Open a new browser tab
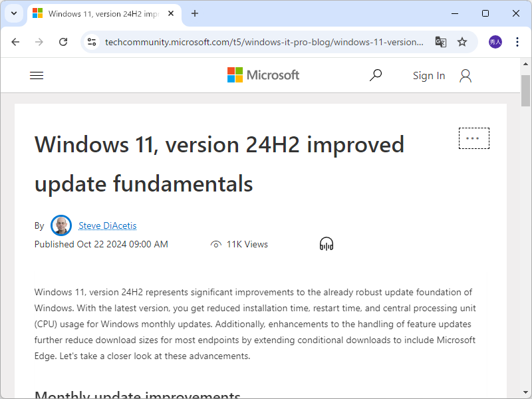532x399 pixels. point(194,13)
